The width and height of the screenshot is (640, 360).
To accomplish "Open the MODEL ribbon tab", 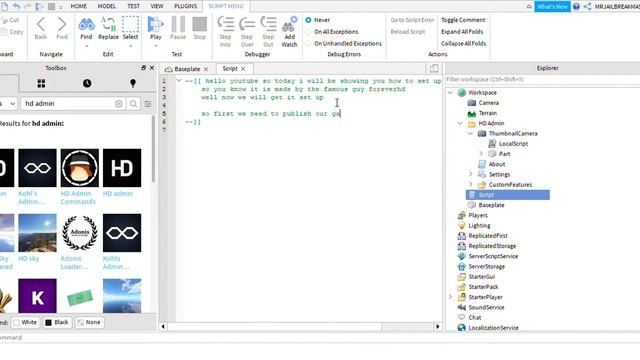I will coord(107,6).
